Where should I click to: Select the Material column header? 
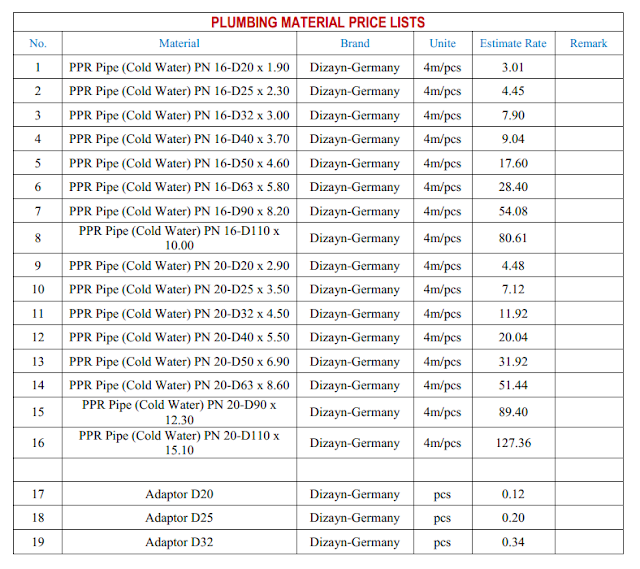tap(179, 43)
